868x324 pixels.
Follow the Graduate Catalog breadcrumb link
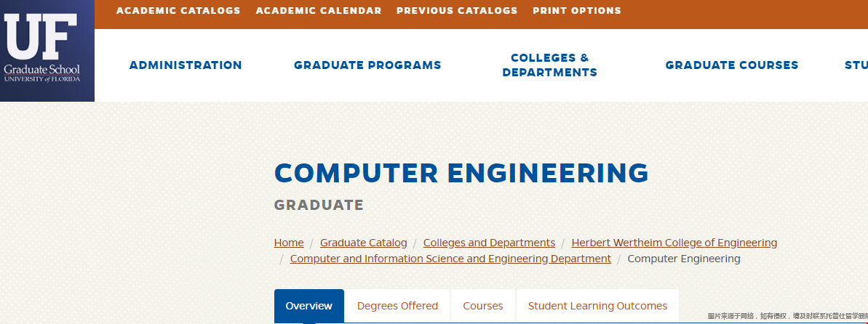[363, 243]
